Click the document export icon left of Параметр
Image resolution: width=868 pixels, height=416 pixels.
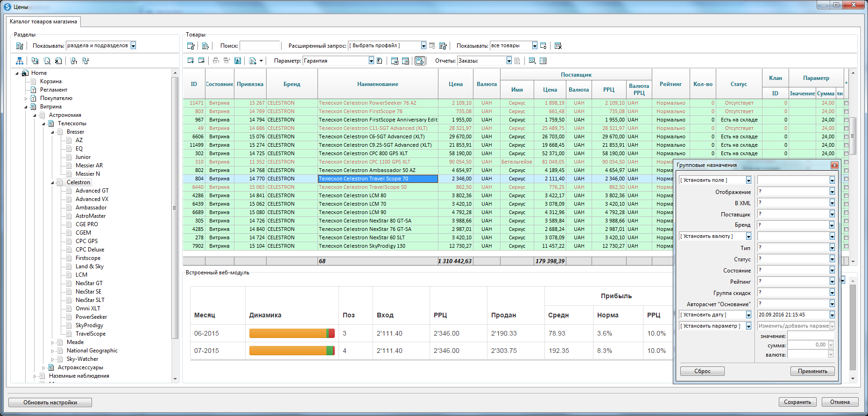click(x=253, y=61)
